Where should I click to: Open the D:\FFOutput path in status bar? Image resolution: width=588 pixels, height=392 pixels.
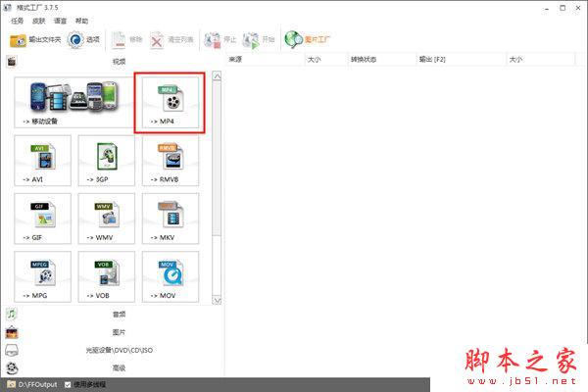tap(32, 384)
